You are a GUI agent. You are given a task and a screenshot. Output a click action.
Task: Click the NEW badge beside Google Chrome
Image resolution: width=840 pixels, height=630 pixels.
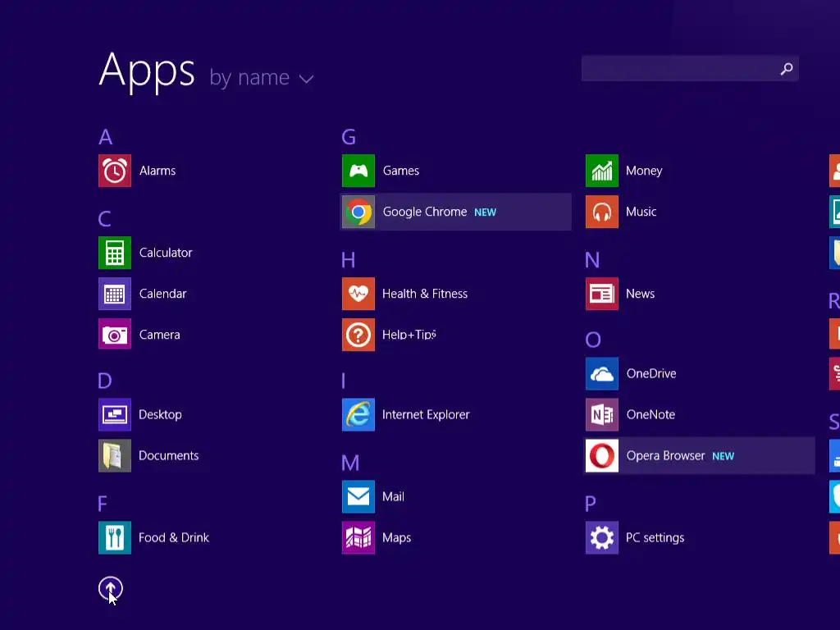486,212
